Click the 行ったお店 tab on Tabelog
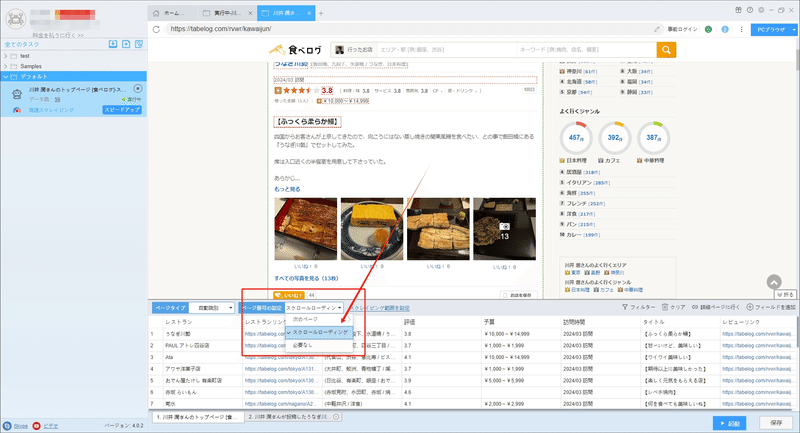800x433 pixels. pos(355,49)
